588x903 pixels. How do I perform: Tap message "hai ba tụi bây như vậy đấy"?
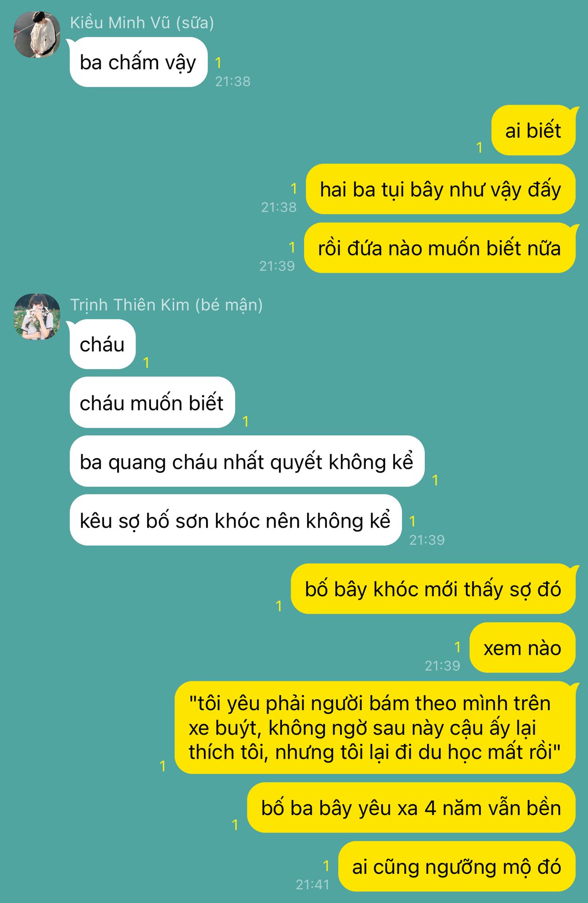[440, 189]
